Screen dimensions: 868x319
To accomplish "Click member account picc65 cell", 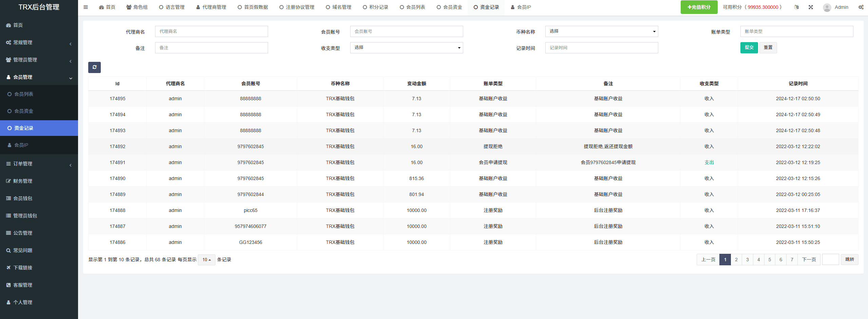I will point(251,210).
